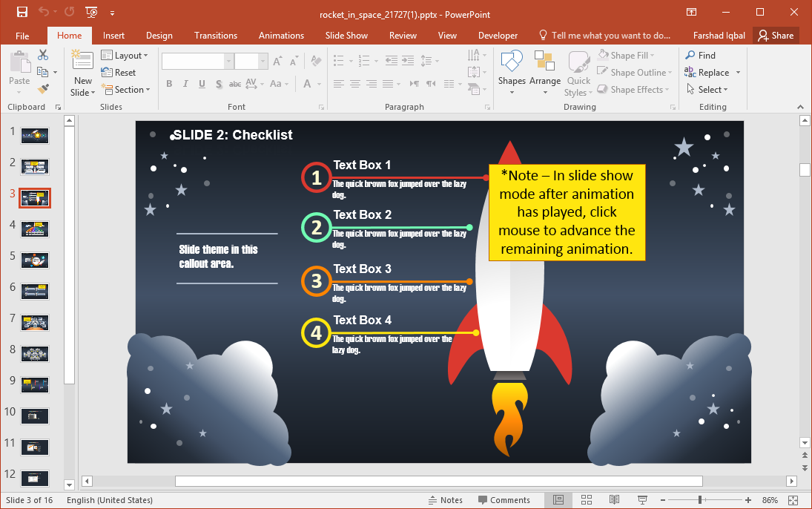
Task: Open Reading View from status bar
Action: pyautogui.click(x=615, y=500)
